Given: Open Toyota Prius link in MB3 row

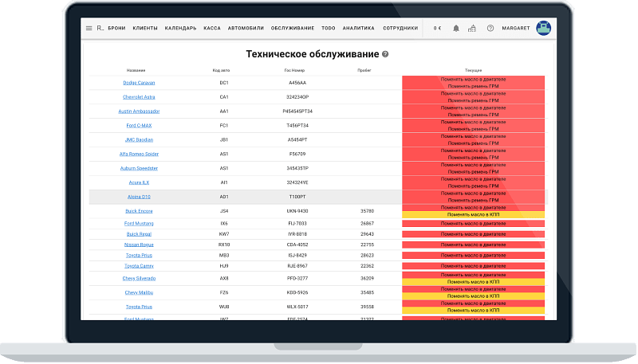Looking at the screenshot, I should point(139,256).
